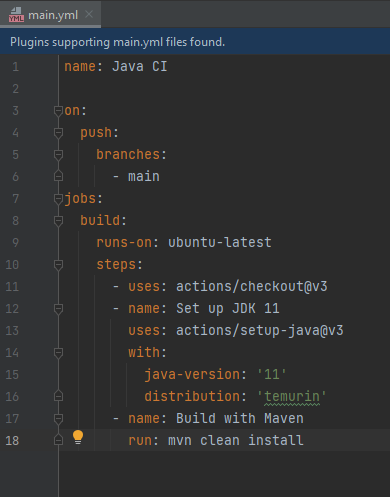Viewport: 390px width, 497px height.
Task: Click the 'name' key on line 1
Action: pos(80,66)
